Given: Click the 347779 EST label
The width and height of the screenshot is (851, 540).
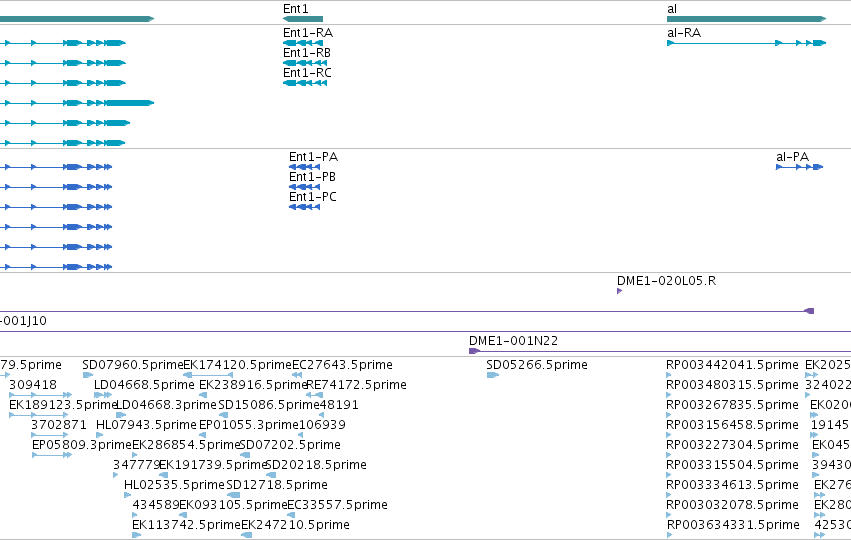Looking at the screenshot, I should [136, 465].
